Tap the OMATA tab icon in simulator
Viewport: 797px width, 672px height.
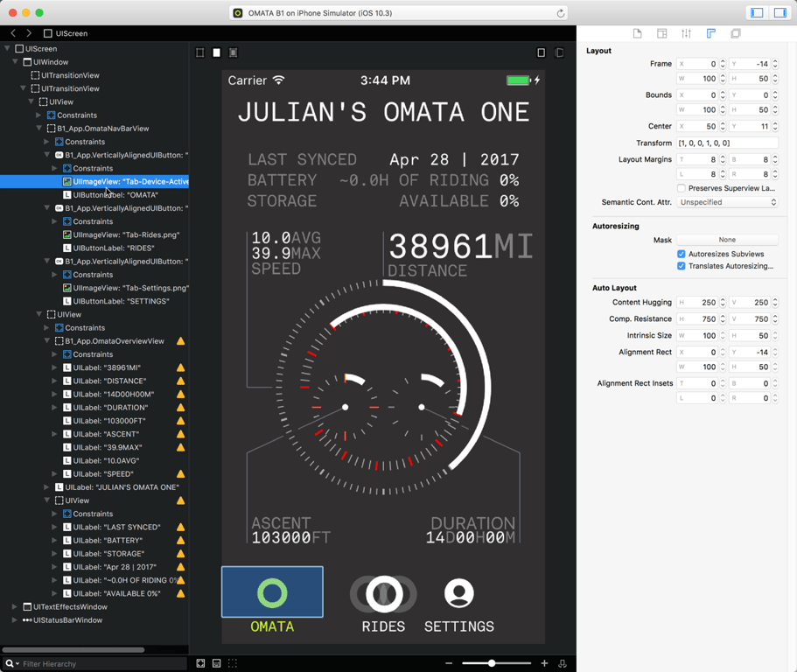tap(272, 592)
